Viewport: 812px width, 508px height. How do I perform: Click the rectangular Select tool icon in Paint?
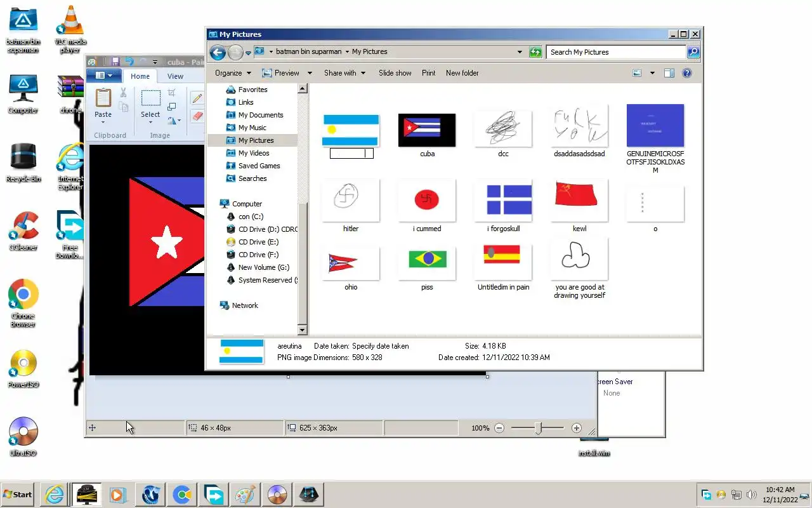click(x=150, y=98)
